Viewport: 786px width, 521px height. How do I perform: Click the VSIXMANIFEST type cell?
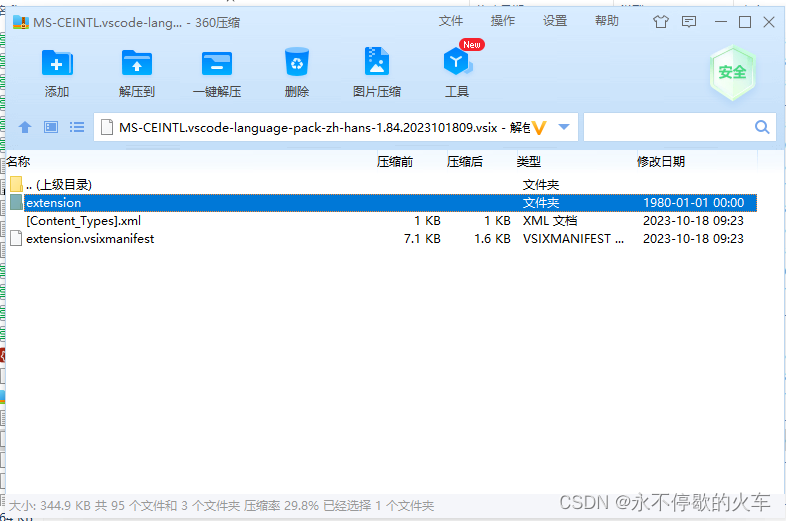573,239
